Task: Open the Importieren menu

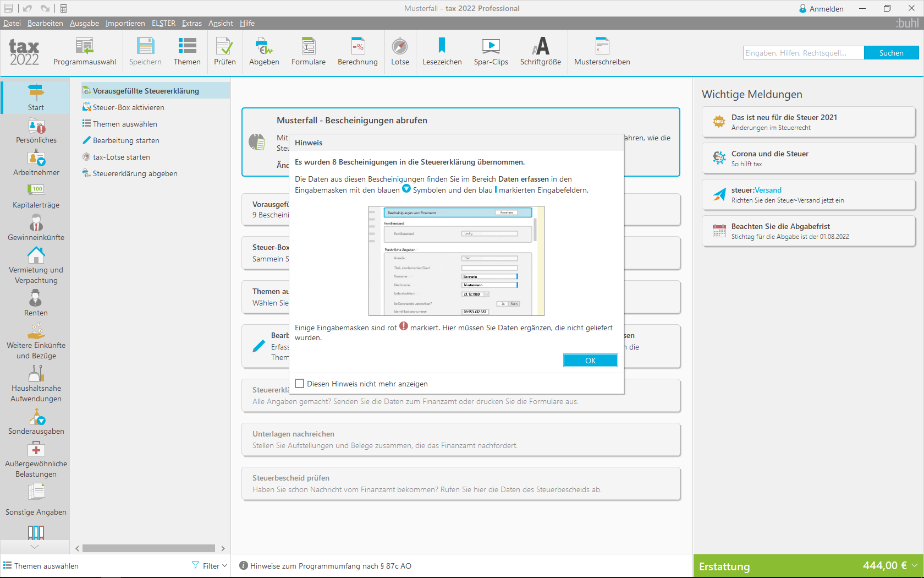Action: coord(125,23)
